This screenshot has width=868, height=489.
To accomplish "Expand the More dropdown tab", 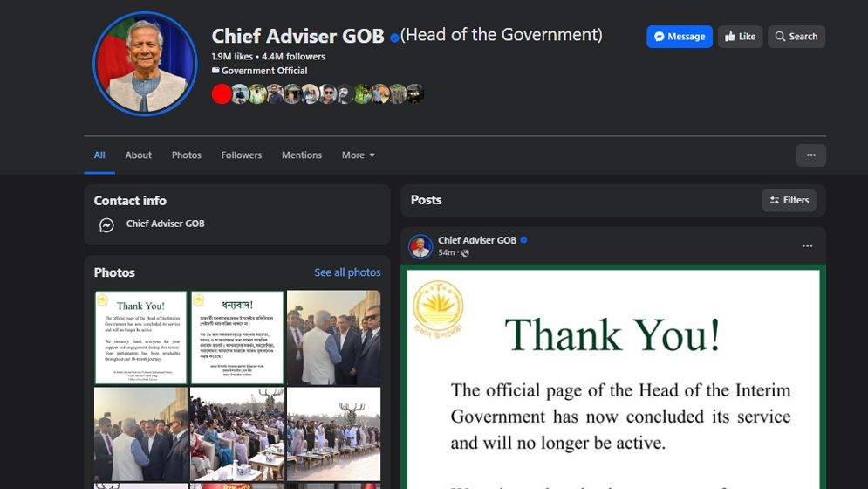I will 358,155.
